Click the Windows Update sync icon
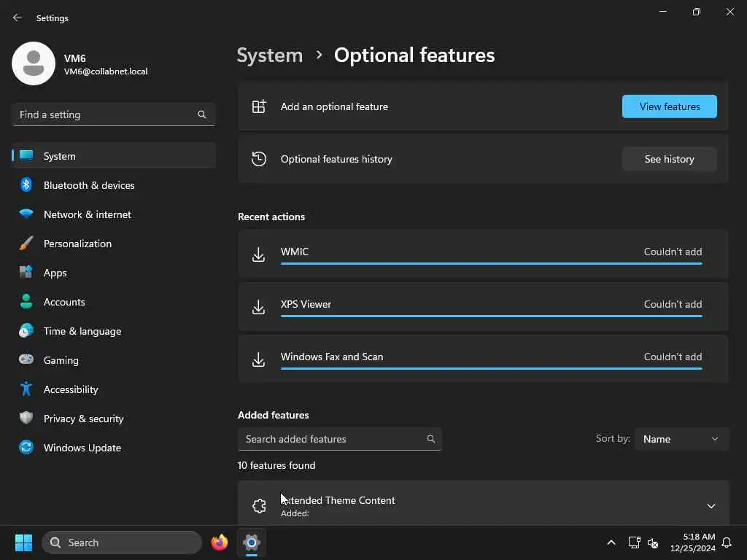 [x=26, y=448]
